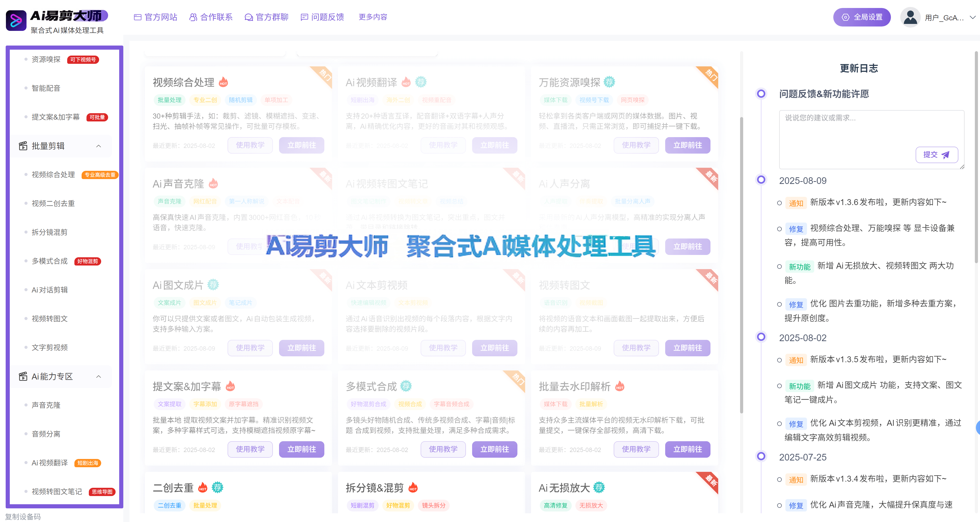This screenshot has width=980, height=522.
Task: Click the 批量剪辑 clapperboard icon
Action: click(x=23, y=146)
